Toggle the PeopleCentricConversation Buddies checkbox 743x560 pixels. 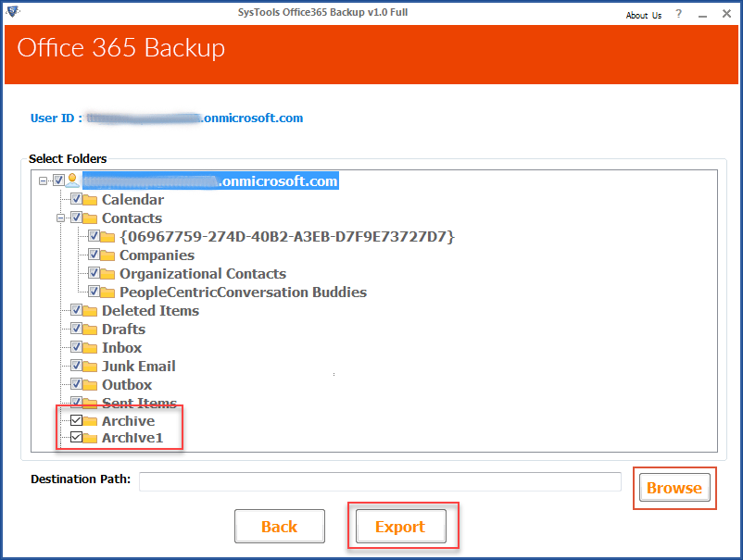pos(94,292)
